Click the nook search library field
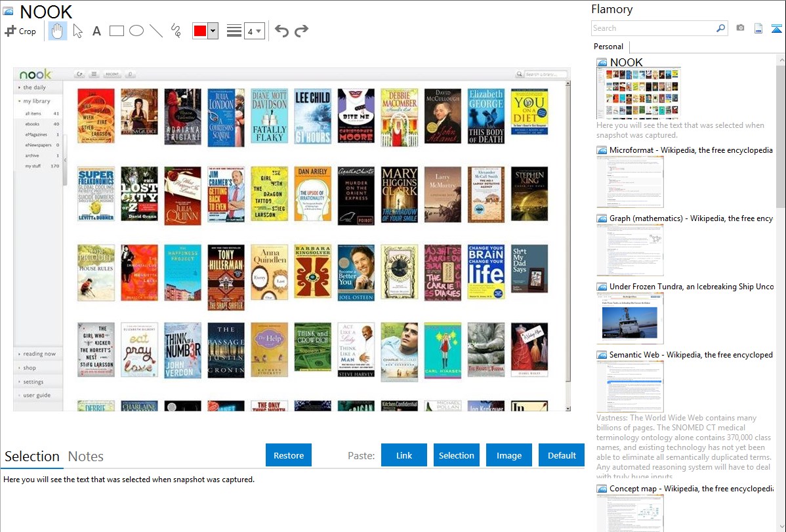 546,74
